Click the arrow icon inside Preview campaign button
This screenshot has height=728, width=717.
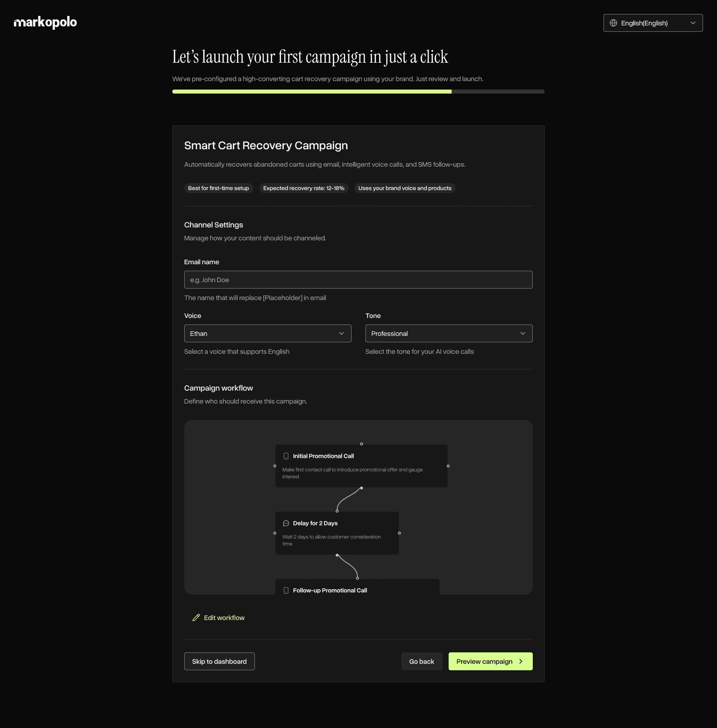tap(521, 661)
